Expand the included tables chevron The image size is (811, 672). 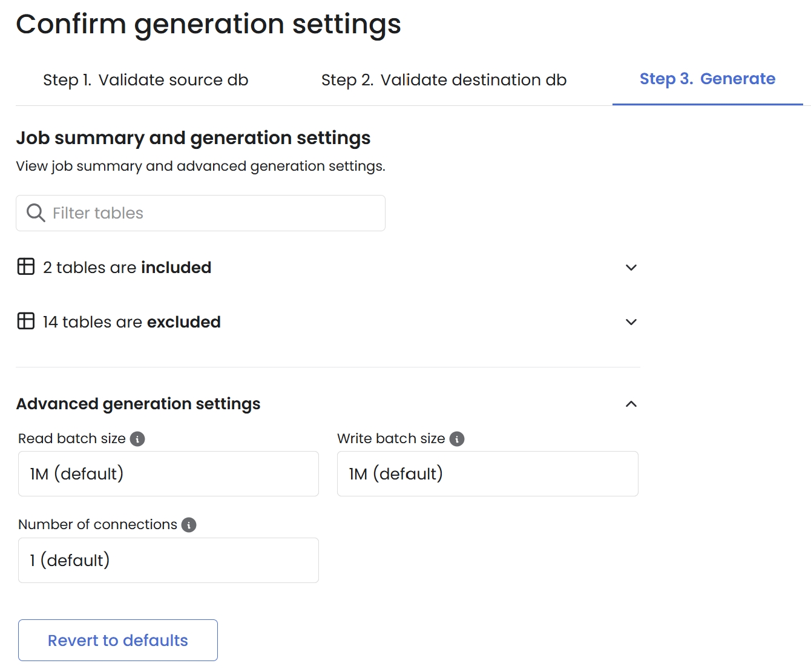(x=631, y=268)
